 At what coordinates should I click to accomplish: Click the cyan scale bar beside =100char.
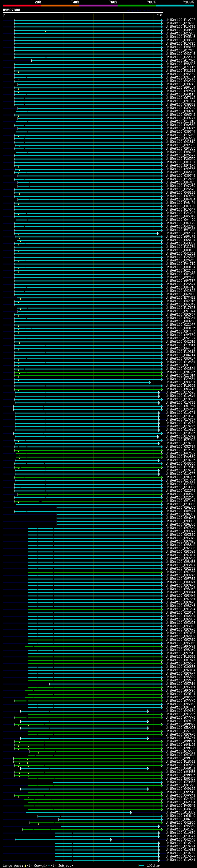click(x=141, y=866)
